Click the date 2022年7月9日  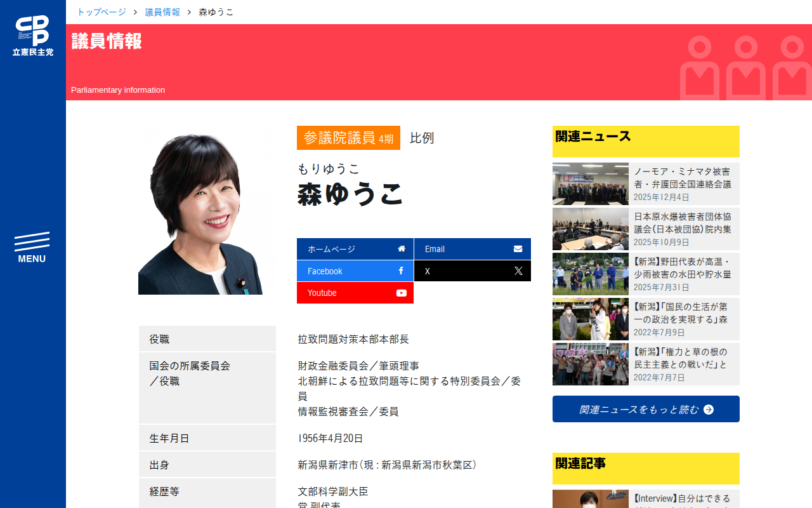click(659, 333)
